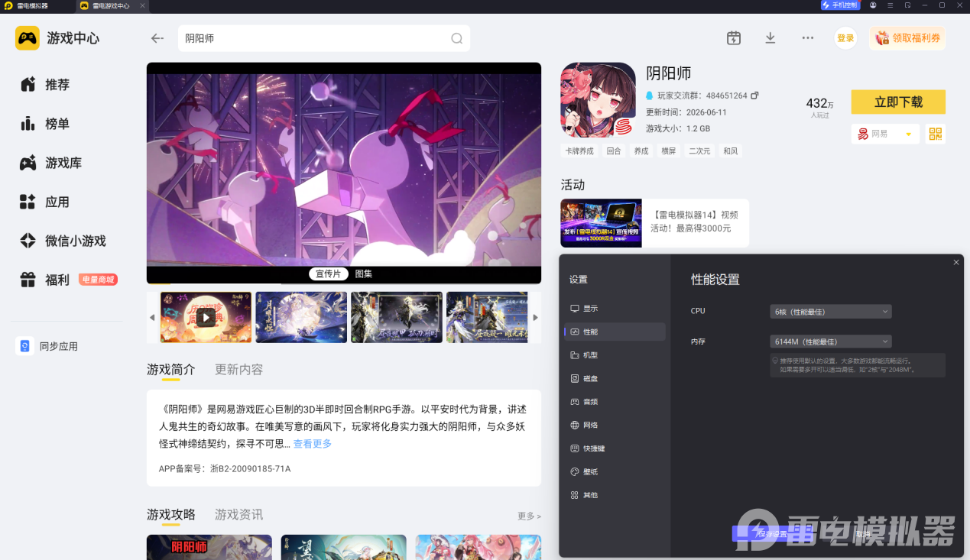Open the 雷电模拟器14 video event banner
The height and width of the screenshot is (560, 970).
coord(655,223)
